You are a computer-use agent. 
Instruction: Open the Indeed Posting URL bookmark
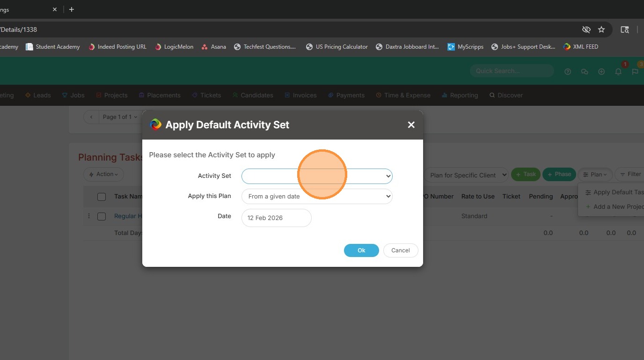[x=117, y=47]
